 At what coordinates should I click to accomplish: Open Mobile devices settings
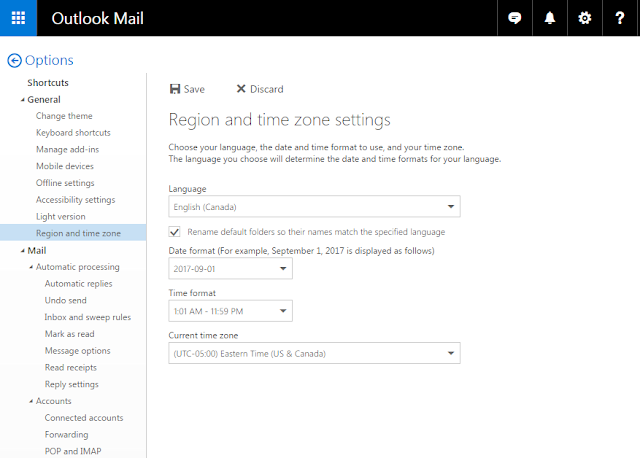click(64, 166)
